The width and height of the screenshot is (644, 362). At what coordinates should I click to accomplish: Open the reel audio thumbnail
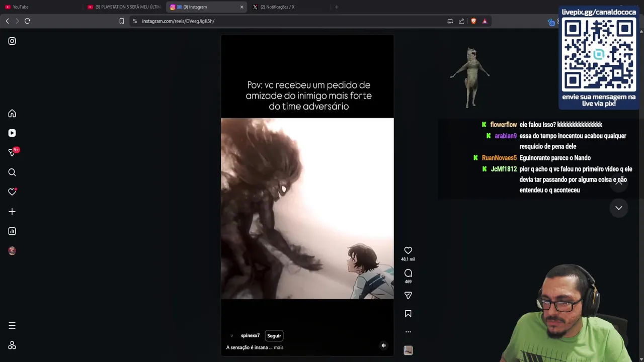click(x=408, y=350)
